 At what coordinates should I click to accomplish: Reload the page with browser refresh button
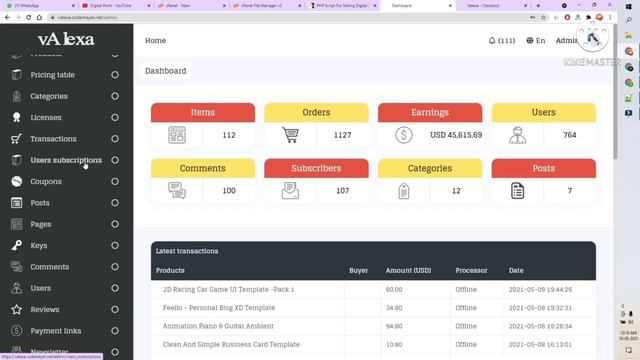pyautogui.click(x=28, y=18)
